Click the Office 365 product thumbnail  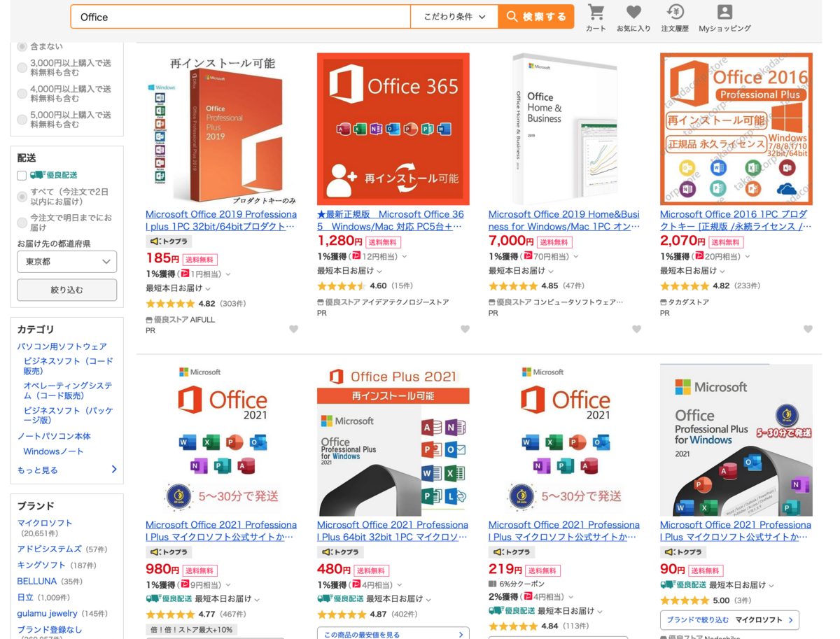[x=393, y=129]
